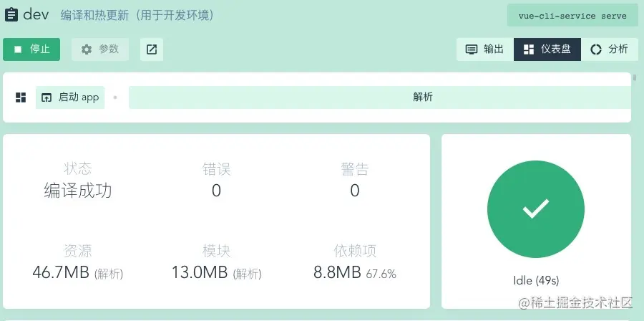Open app in new window icon

pyautogui.click(x=152, y=49)
